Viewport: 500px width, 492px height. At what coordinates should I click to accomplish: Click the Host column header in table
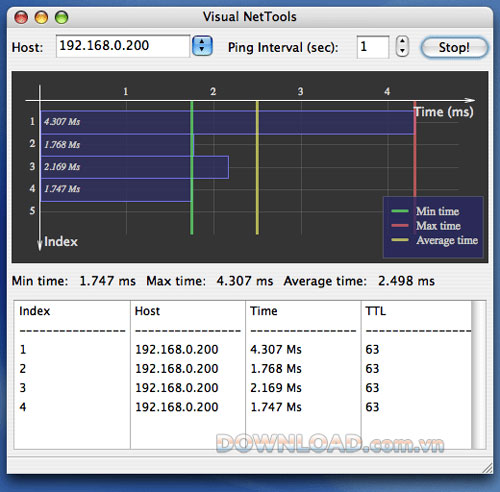147,311
